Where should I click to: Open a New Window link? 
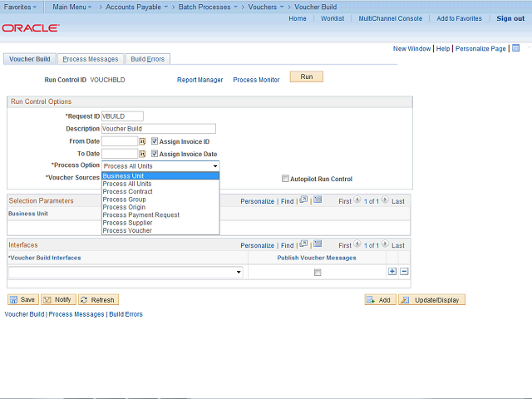point(411,48)
